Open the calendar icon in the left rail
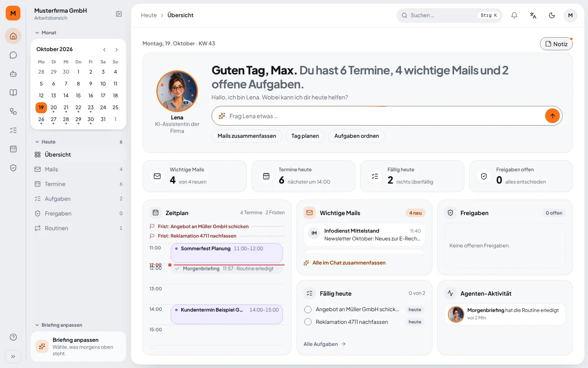Viewport: 588px width, 368px height. coord(13,149)
